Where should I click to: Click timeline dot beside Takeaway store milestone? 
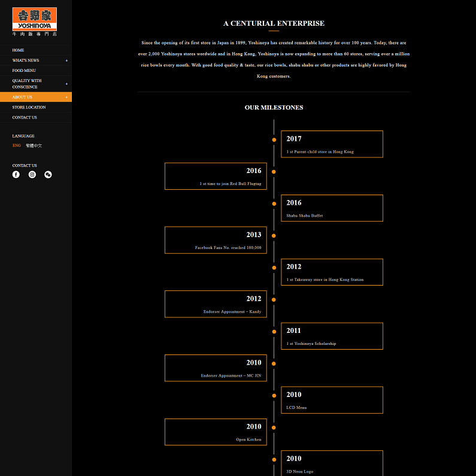click(274, 268)
